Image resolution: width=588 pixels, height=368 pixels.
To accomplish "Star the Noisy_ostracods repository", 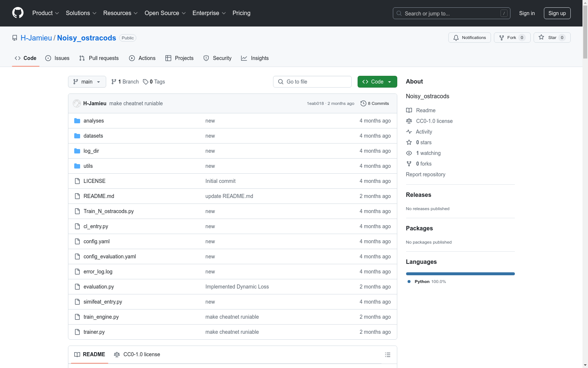I will point(552,38).
